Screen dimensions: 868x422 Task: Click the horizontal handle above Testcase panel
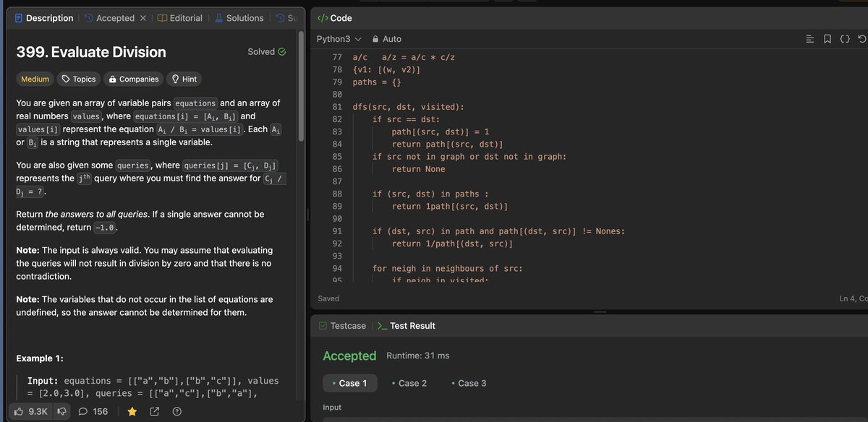[600, 312]
